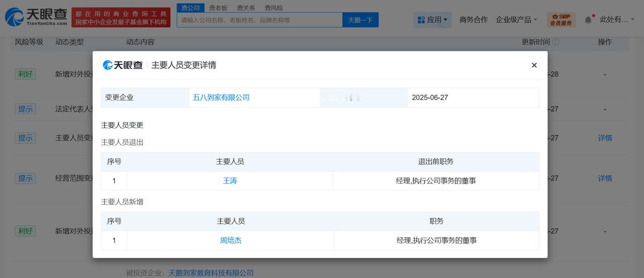Click the 商务合作 menu item
Image resolution: width=644 pixels, height=278 pixels.
click(473, 20)
